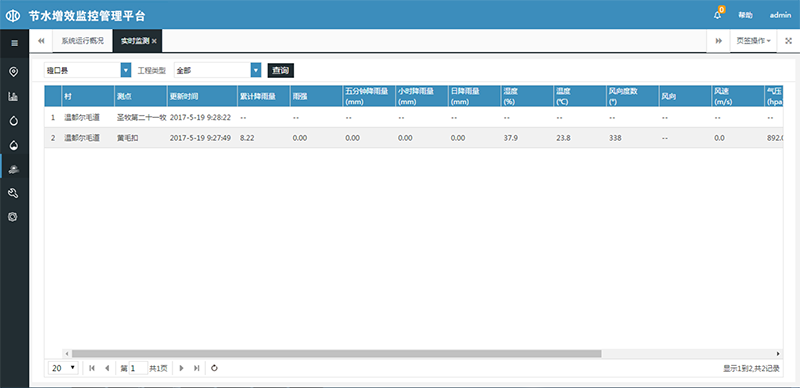Sort by the 更新时间 column header
Image resolution: width=800 pixels, height=388 pixels.
pos(203,96)
